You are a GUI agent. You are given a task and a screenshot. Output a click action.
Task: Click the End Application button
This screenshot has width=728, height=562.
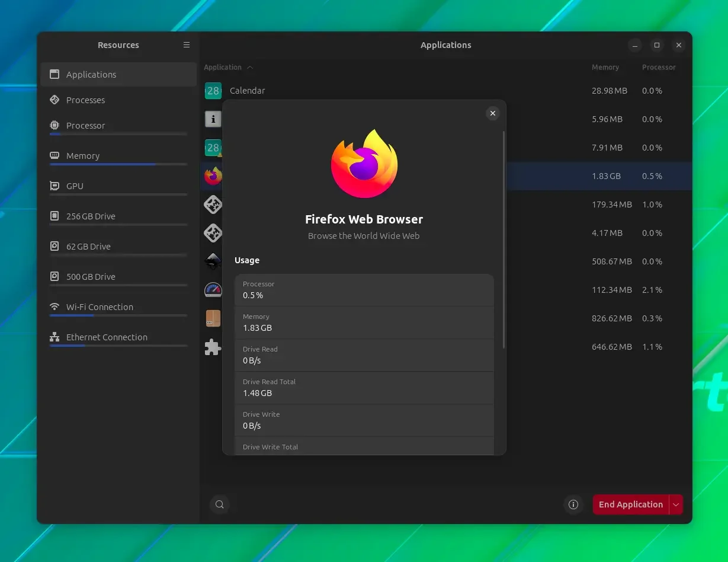coord(631,504)
